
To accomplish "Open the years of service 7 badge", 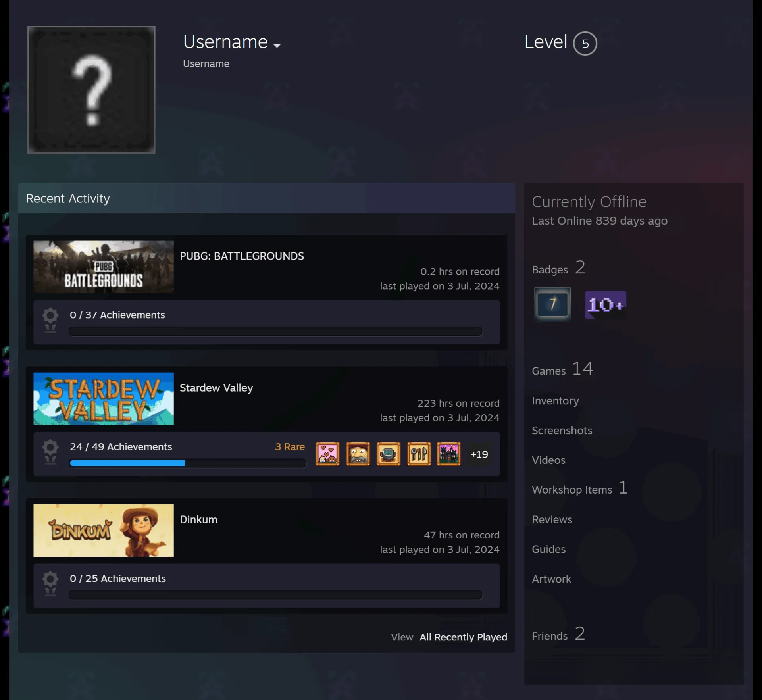I will tap(552, 304).
